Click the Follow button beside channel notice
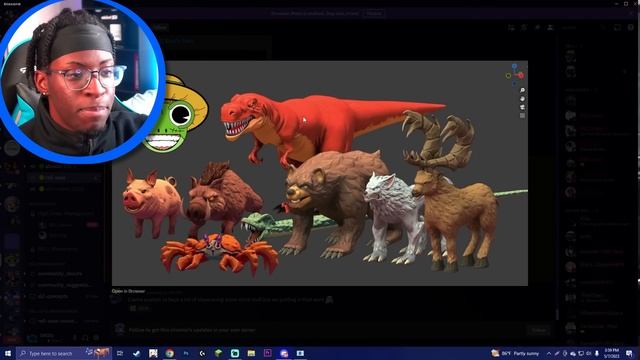Screen dimensions: 640x360 click(x=538, y=330)
